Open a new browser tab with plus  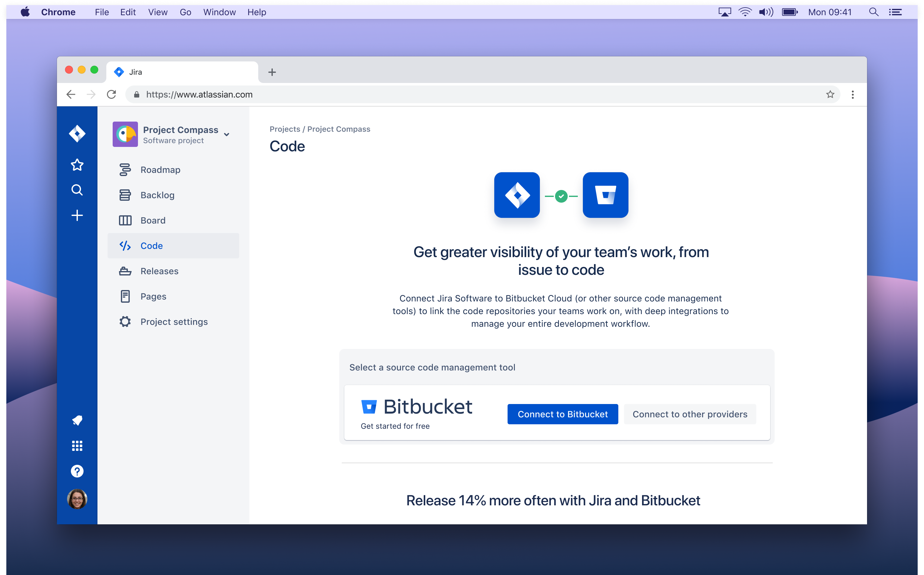272,72
